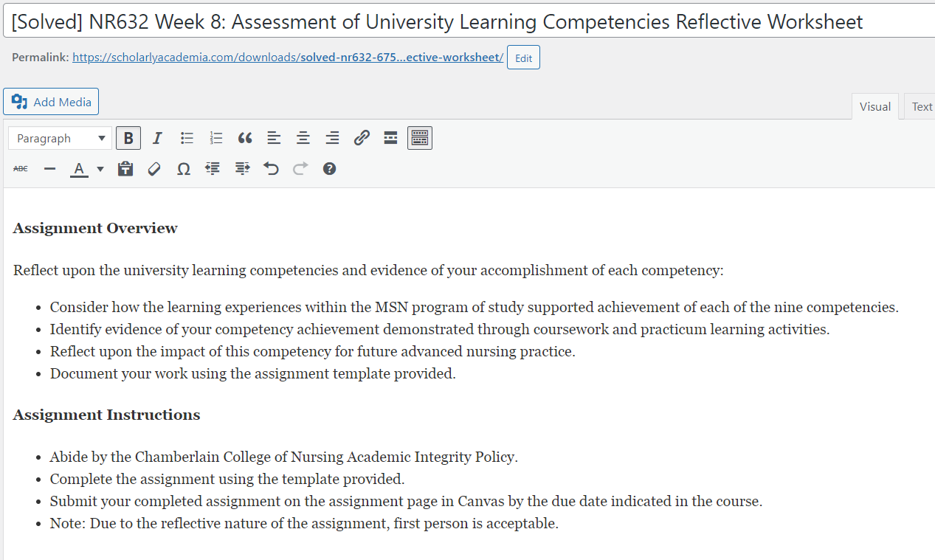Viewport: 935px width, 560px height.
Task: Apply blockquote formatting
Action: 245,138
